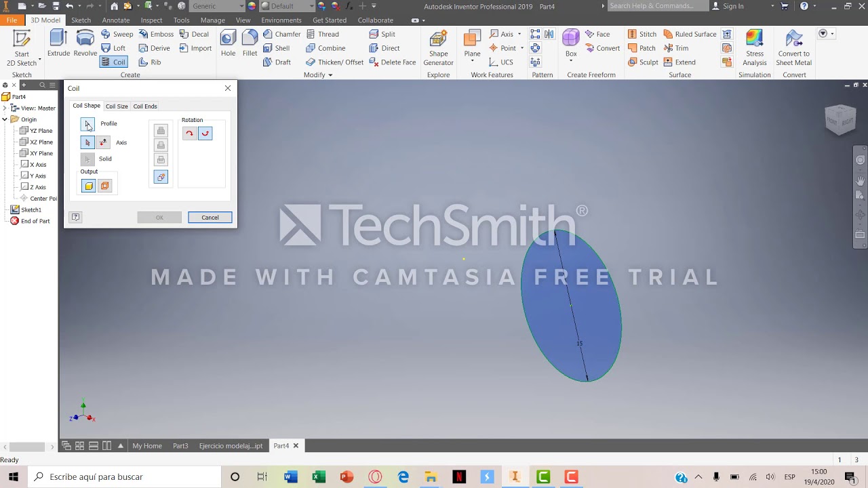Select the Mirror pattern tool
Viewport: 868px width, 488px height.
tap(549, 34)
